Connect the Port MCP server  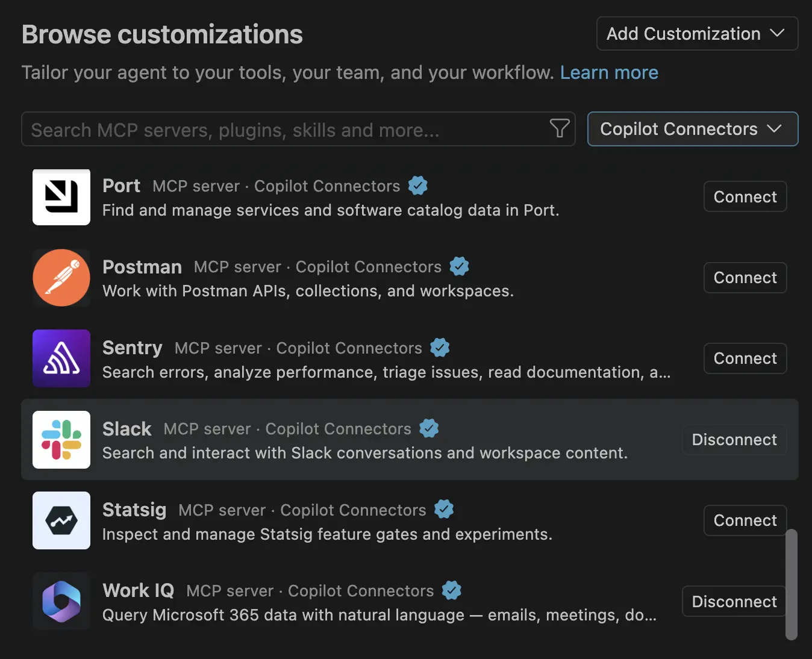(745, 197)
